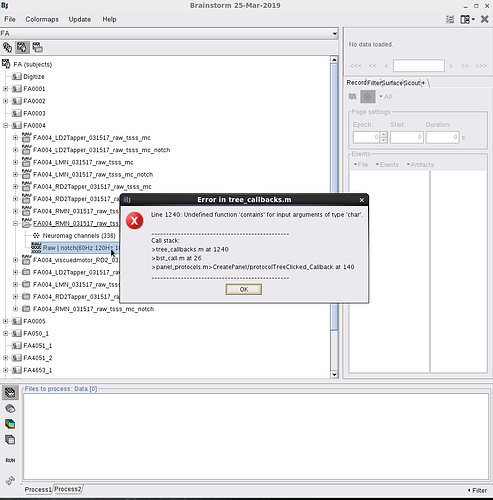The height and width of the screenshot is (500, 493).
Task: Switch to the Scout tab
Action: (412, 83)
